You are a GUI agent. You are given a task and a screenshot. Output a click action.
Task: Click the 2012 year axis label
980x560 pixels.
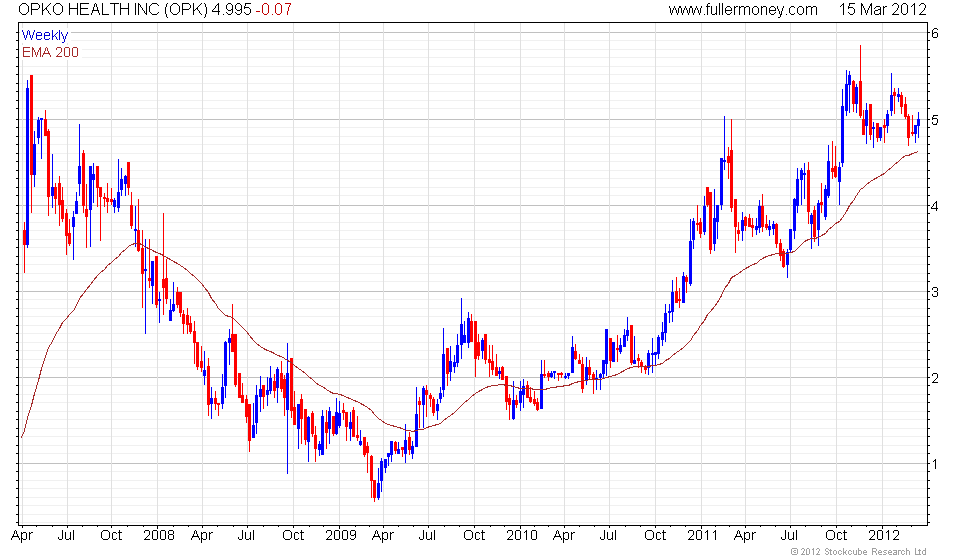(884, 536)
